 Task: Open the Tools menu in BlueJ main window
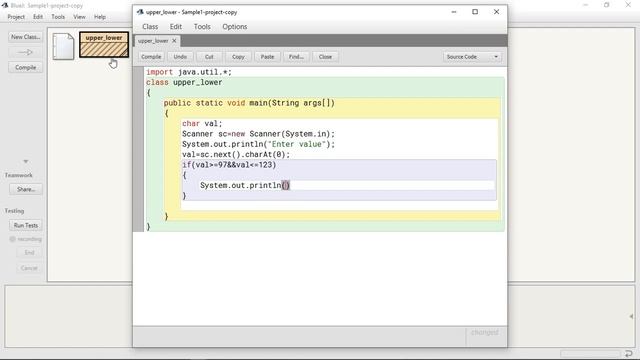(x=58, y=17)
